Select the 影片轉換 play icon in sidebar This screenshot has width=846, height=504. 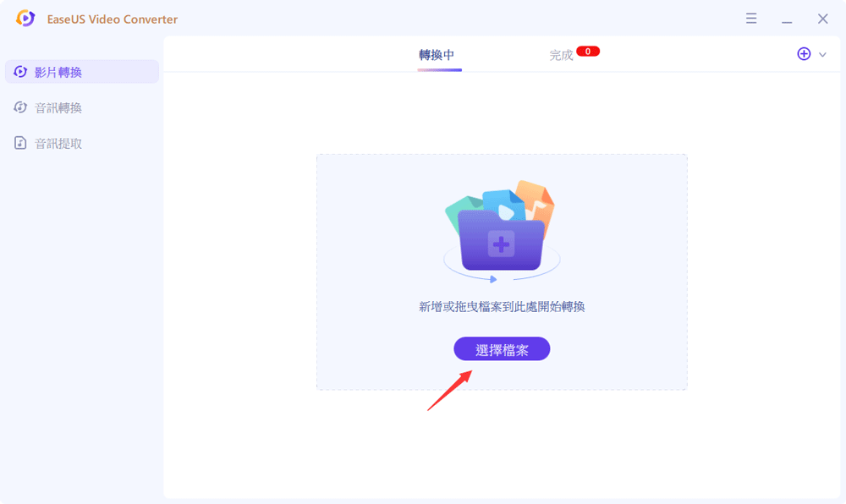pyautogui.click(x=20, y=71)
